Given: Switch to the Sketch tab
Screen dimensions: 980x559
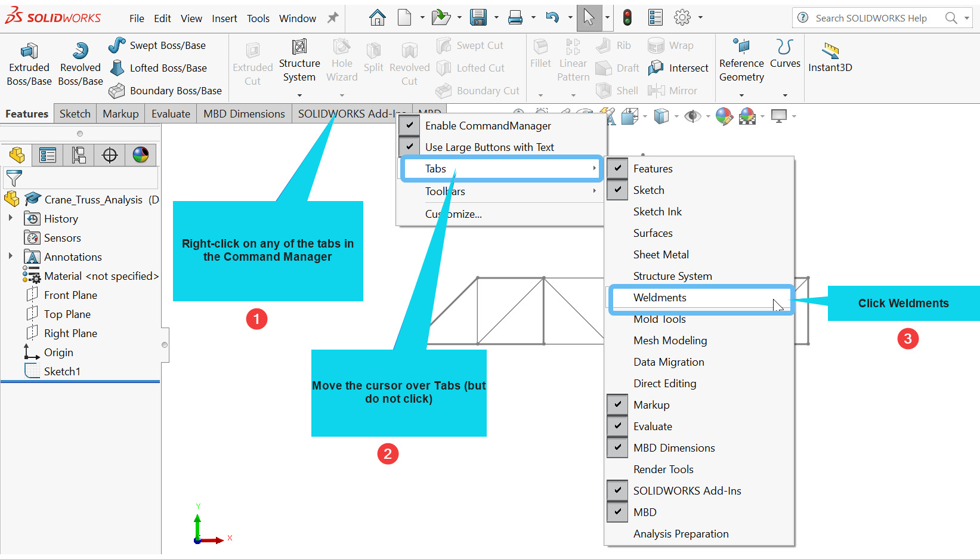Looking at the screenshot, I should coord(75,114).
